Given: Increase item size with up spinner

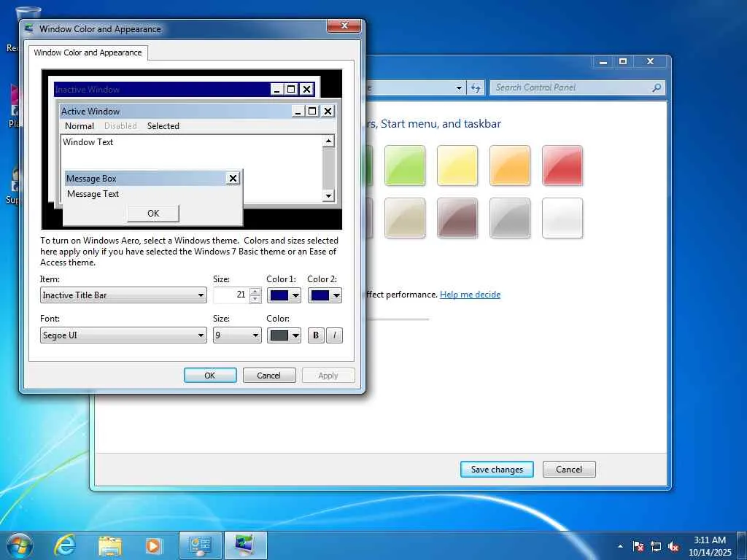Looking at the screenshot, I should [255, 292].
